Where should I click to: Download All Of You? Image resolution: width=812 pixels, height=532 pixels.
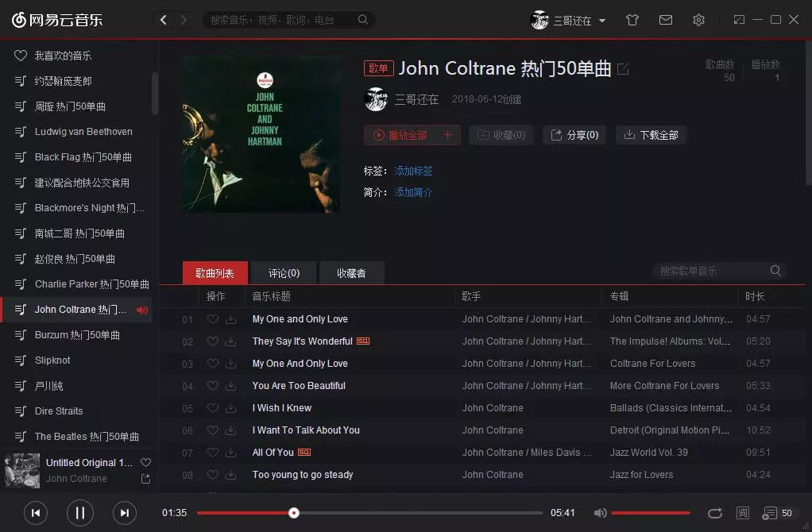tap(231, 453)
